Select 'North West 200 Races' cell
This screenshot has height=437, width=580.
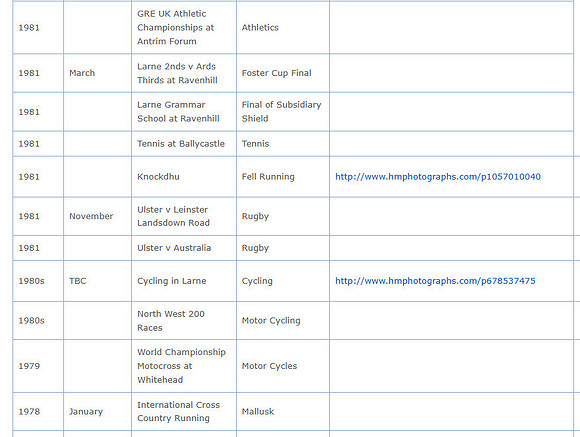point(184,320)
